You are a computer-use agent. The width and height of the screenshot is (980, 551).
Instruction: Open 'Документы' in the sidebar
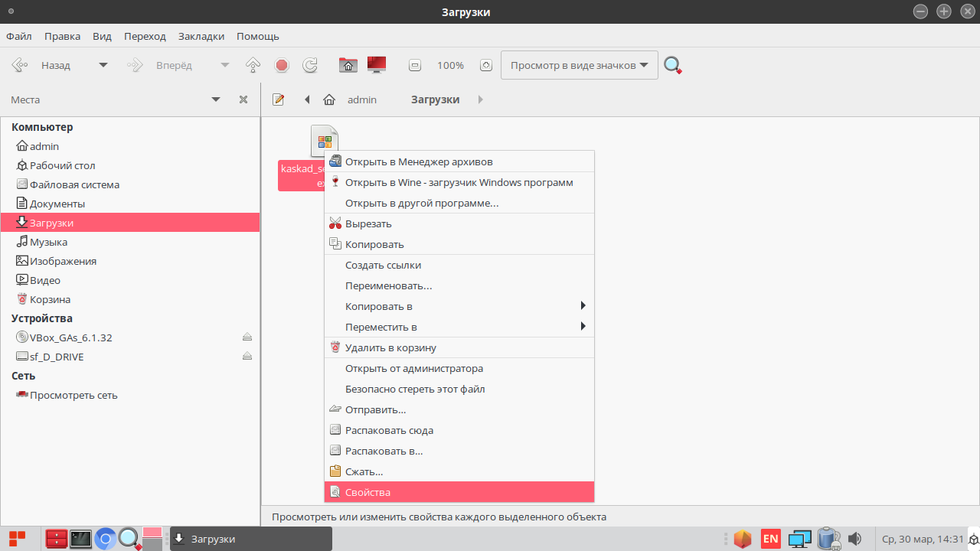[x=57, y=204]
